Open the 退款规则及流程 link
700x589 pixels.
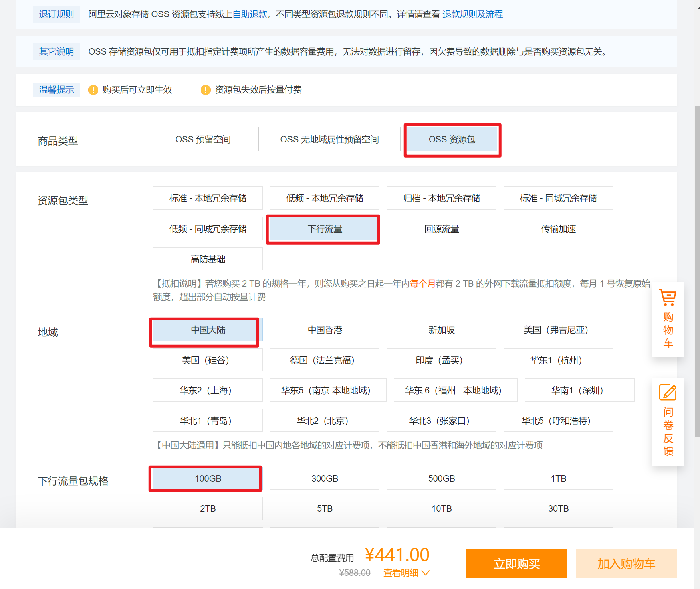click(x=473, y=14)
